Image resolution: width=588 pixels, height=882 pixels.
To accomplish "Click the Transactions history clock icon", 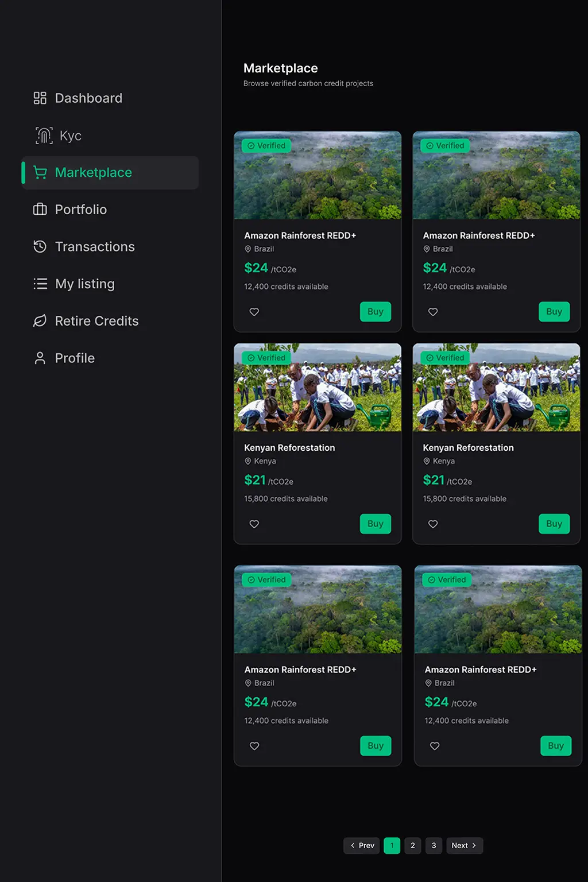I will 40,247.
